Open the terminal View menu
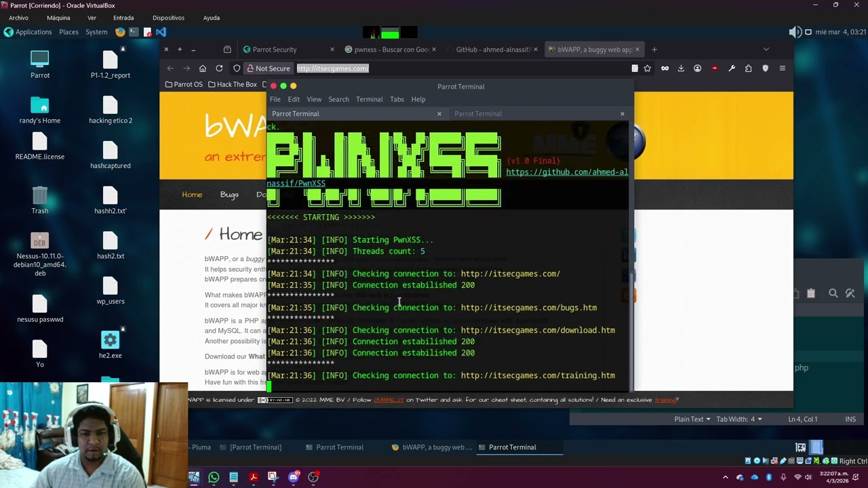 [x=314, y=100]
